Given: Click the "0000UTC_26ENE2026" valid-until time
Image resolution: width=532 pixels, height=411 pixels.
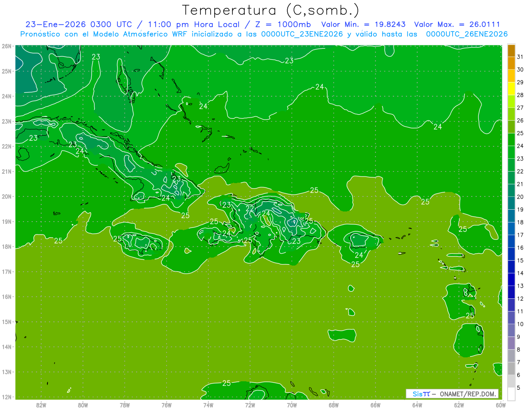Looking at the screenshot, I should pyautogui.click(x=467, y=34).
